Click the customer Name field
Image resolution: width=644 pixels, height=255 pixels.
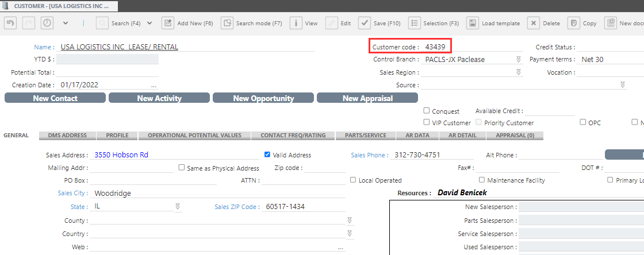186,47
